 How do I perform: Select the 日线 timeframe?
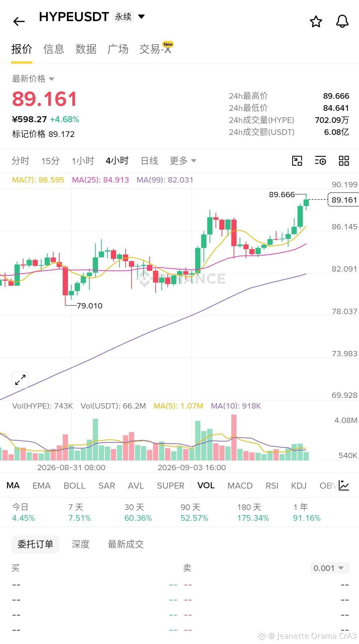pyautogui.click(x=149, y=161)
